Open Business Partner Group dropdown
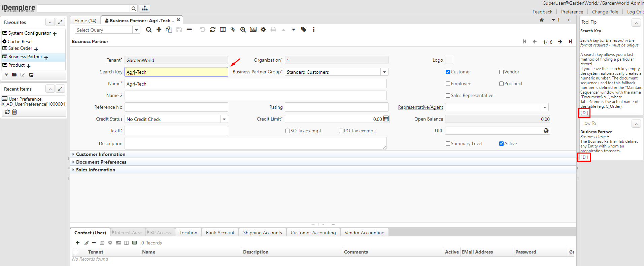Viewport: 644px width, 266px height. point(384,72)
